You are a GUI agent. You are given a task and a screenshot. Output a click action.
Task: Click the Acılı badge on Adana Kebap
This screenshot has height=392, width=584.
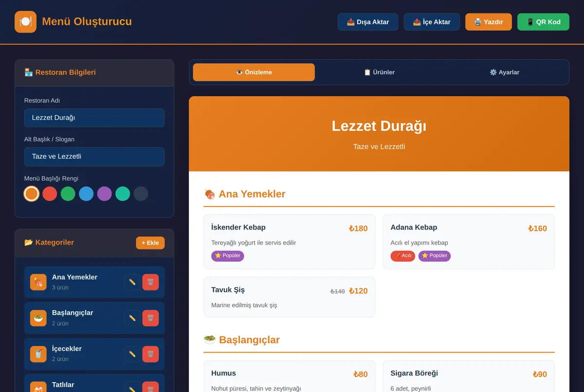(403, 256)
